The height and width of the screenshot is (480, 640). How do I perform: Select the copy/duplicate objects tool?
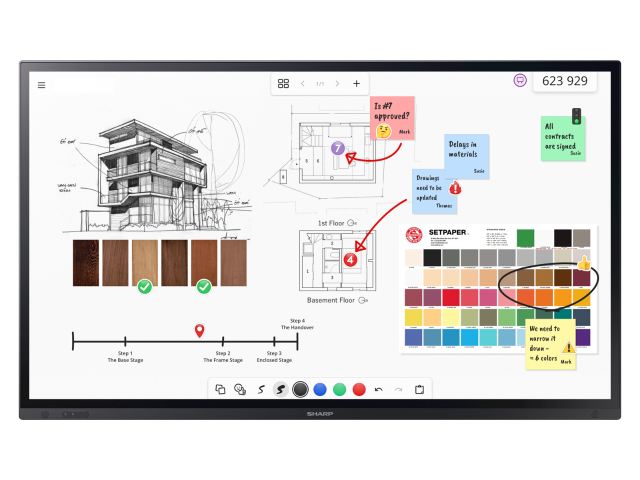tap(220, 389)
